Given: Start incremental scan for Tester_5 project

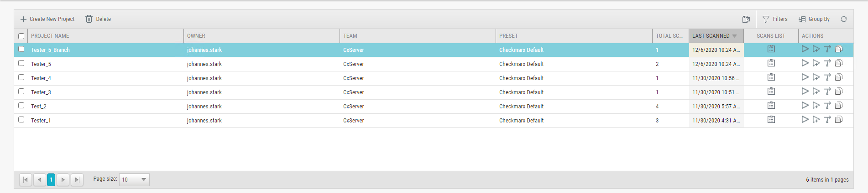Looking at the screenshot, I should (816, 63).
